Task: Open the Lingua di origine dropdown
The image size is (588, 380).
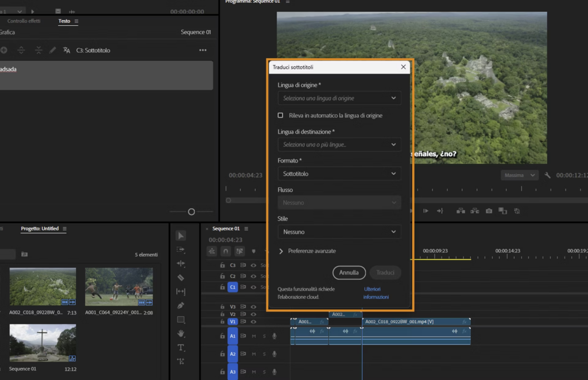Action: click(x=339, y=98)
